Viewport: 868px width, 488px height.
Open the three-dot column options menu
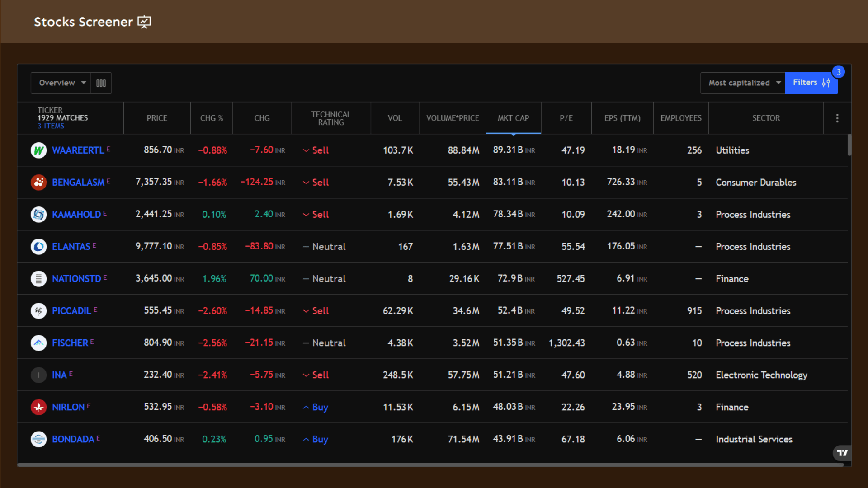tap(837, 118)
